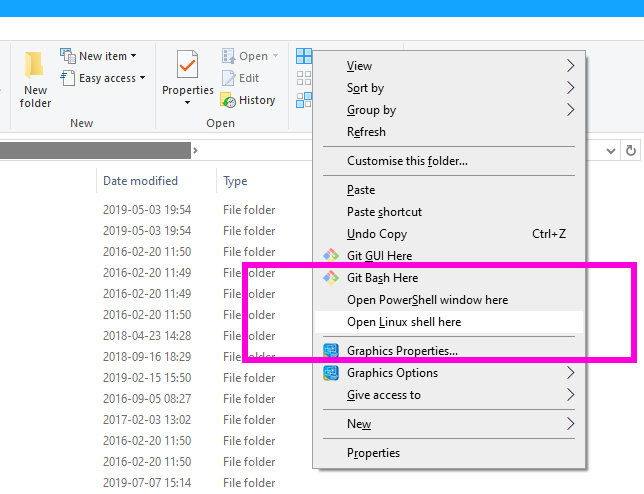This screenshot has width=644, height=494.
Task: Expand the address bar history dropdown
Action: (611, 151)
